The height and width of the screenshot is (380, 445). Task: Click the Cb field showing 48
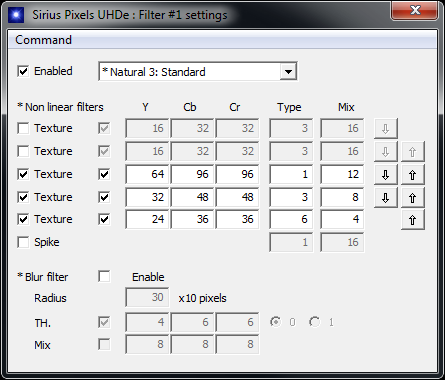192,197
